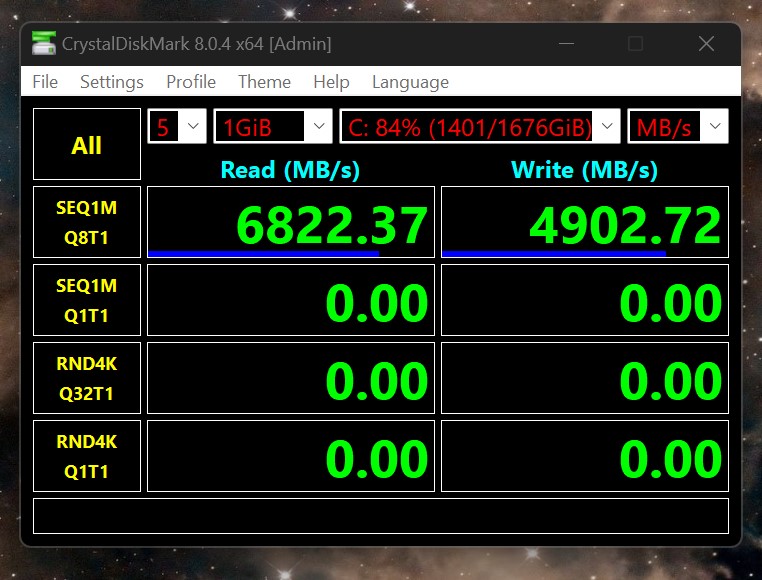Close the CrystalDiskMark window
The image size is (762, 580).
[706, 44]
